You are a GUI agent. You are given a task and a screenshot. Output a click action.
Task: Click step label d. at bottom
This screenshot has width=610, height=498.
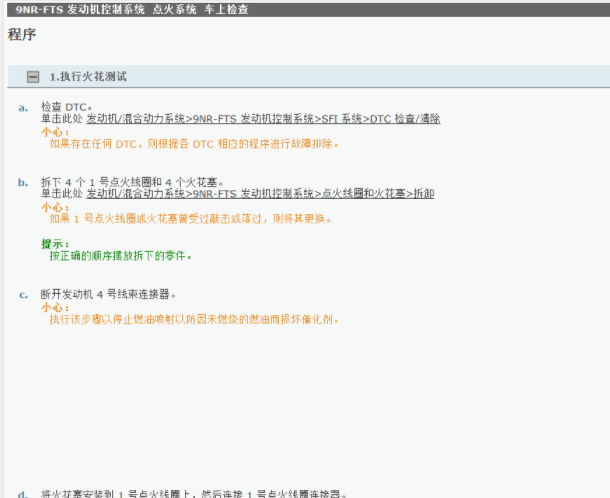23,493
